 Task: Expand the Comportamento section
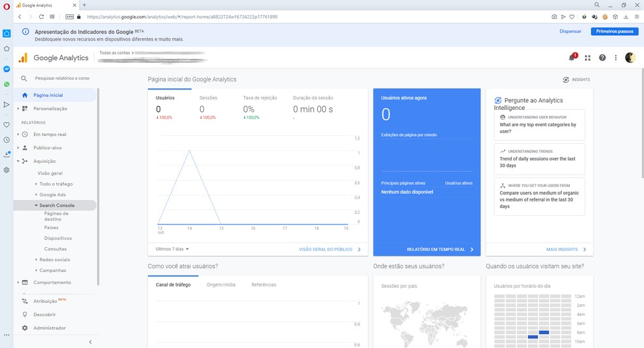[18, 283]
